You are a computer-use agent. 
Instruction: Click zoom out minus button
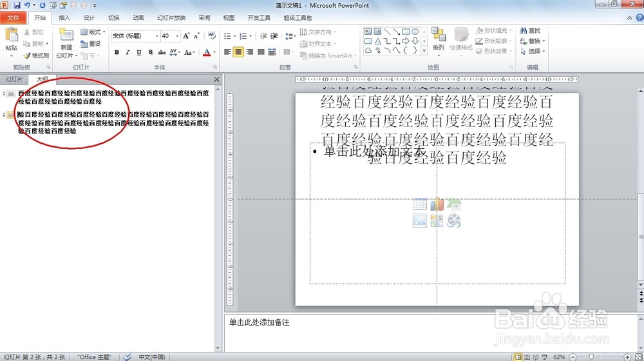click(x=573, y=357)
